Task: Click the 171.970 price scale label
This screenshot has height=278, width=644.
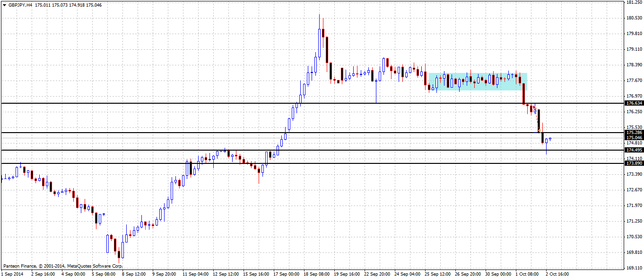Action: 633,206
